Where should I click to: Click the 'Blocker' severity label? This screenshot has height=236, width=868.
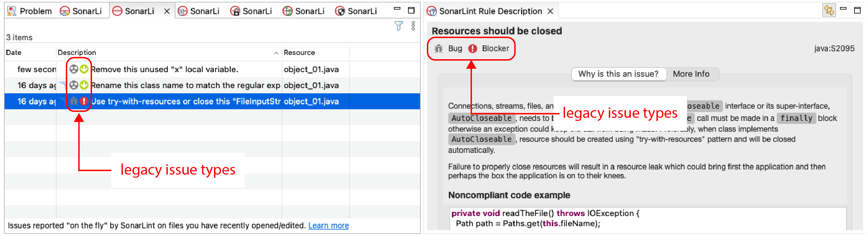point(495,48)
